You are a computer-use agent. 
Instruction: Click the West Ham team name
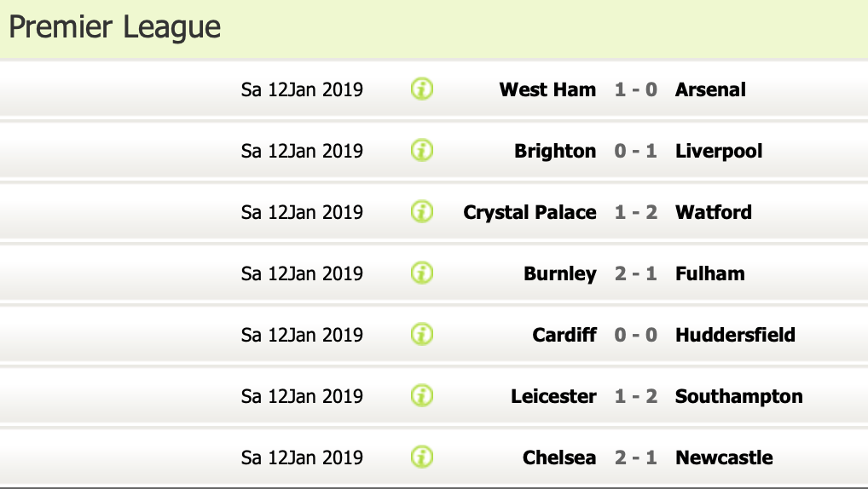(547, 89)
